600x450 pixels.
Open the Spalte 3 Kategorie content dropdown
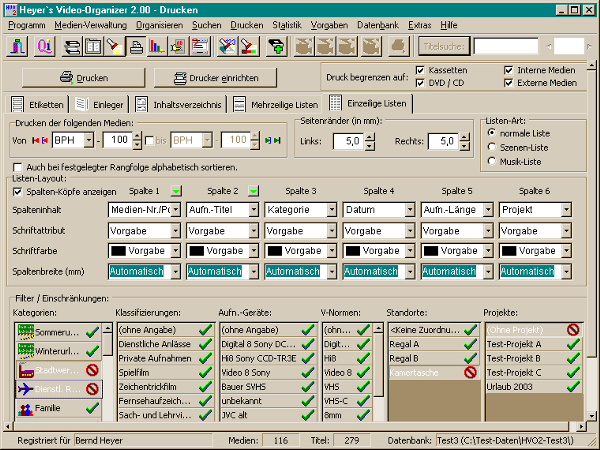pyautogui.click(x=331, y=211)
